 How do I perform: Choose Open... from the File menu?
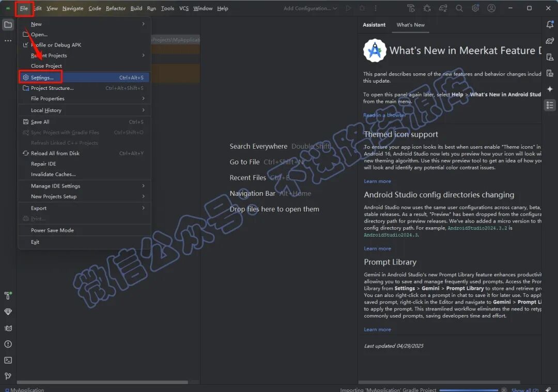coord(84,34)
